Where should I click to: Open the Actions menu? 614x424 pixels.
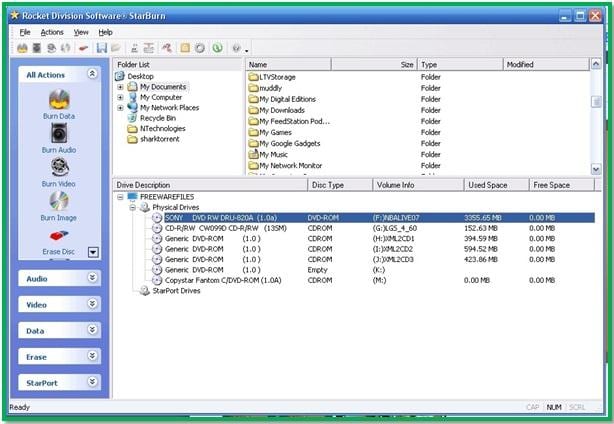[x=52, y=32]
